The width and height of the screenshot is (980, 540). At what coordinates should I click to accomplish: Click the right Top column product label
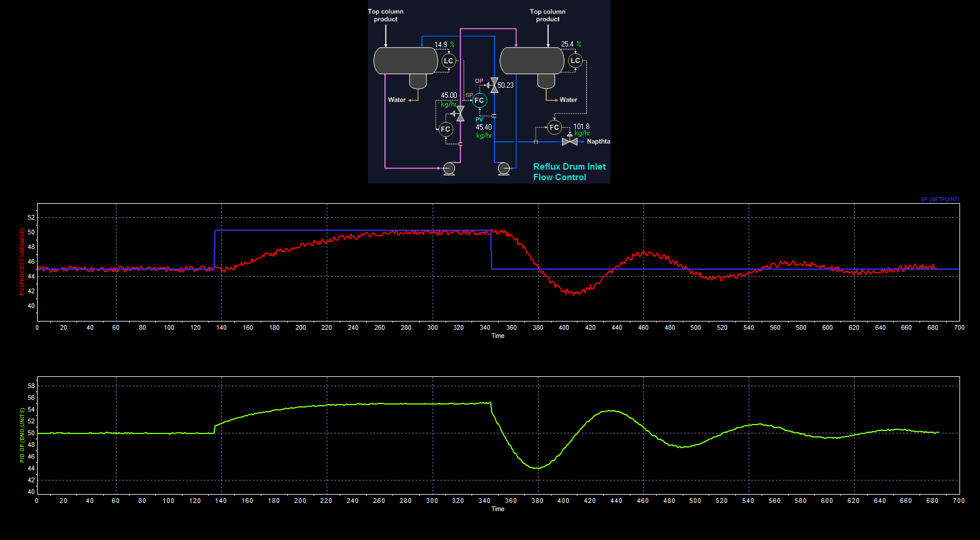tap(547, 15)
